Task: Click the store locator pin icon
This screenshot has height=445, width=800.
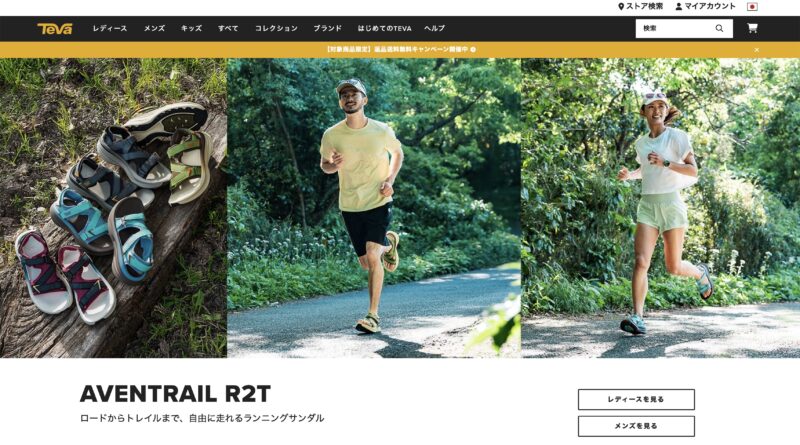Action: tap(621, 7)
